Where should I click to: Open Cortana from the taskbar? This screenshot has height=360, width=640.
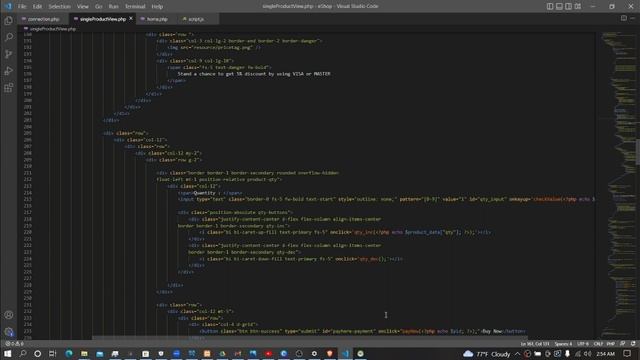[x=38, y=353]
